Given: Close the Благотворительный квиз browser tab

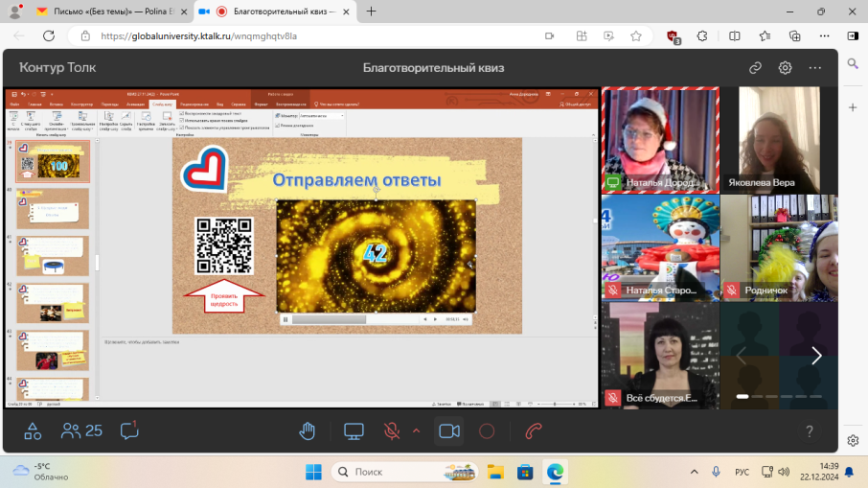Looking at the screenshot, I should point(346,12).
